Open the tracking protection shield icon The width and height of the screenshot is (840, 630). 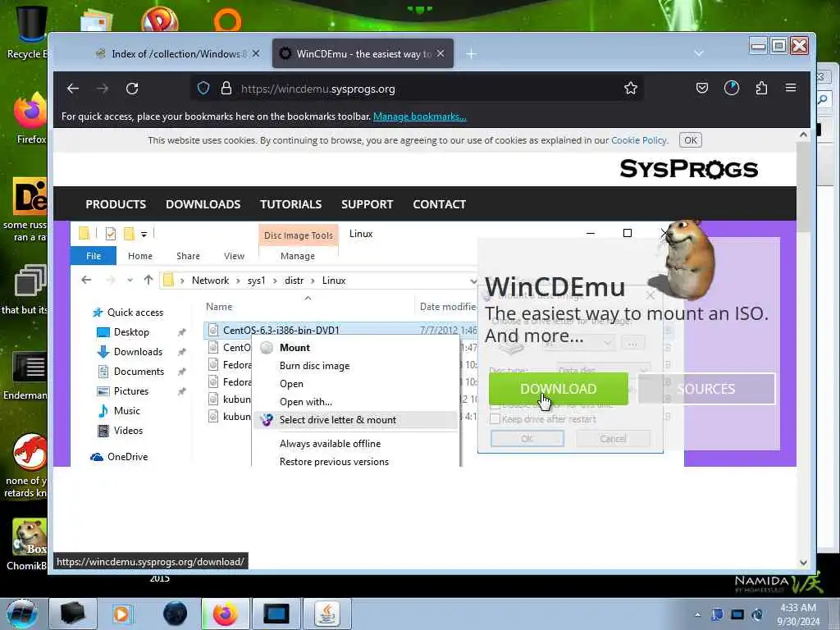click(203, 89)
